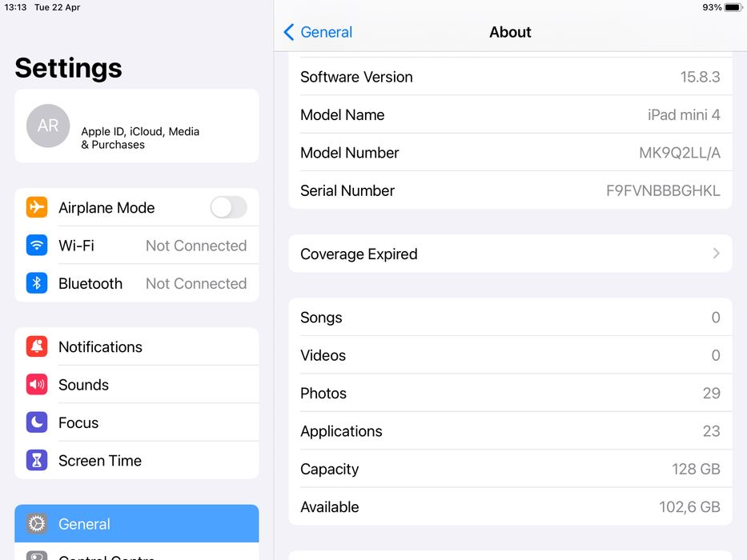This screenshot has width=747, height=560.
Task: Tap the Notifications bell icon
Action: (37, 346)
